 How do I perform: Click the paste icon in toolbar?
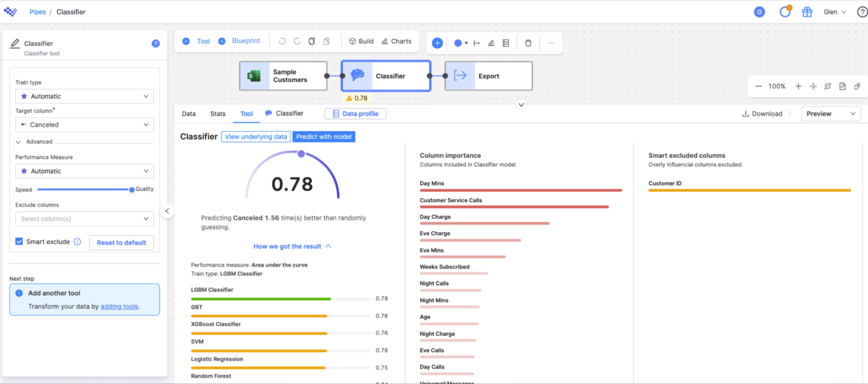click(326, 41)
